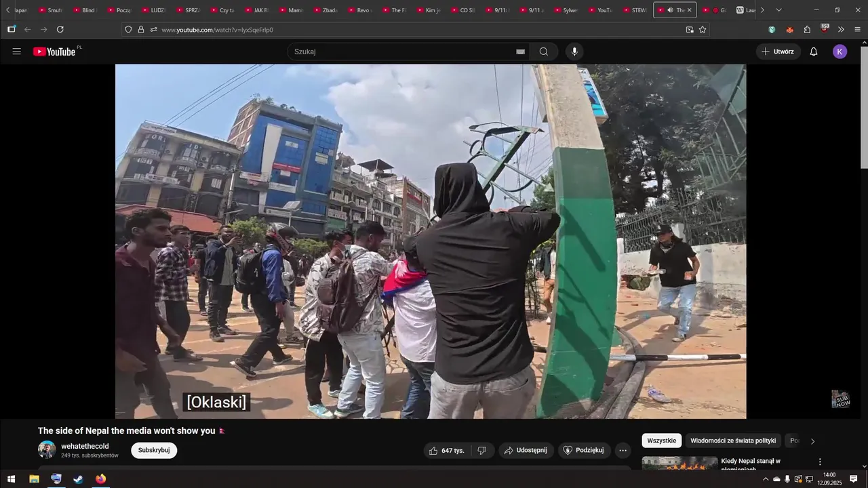Image resolution: width=868 pixels, height=488 pixels.
Task: Select the Wszystkie filter chip
Action: click(662, 441)
